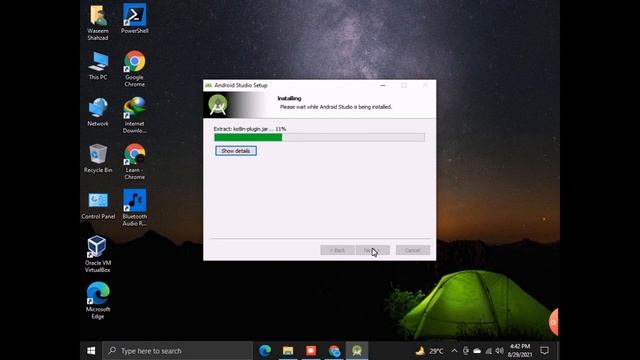This screenshot has width=640, height=360.
Task: Open the Windows Start menu
Action: [91, 351]
